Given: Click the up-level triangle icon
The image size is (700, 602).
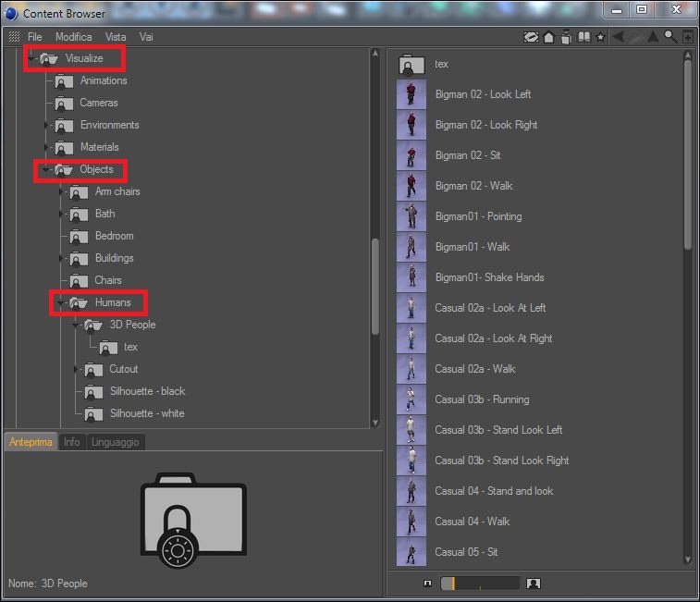Looking at the screenshot, I should click(x=653, y=37).
